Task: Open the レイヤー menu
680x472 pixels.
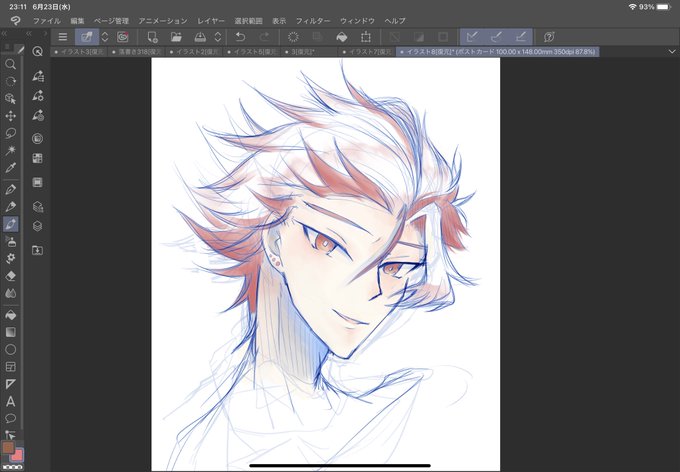Action: pos(211,21)
